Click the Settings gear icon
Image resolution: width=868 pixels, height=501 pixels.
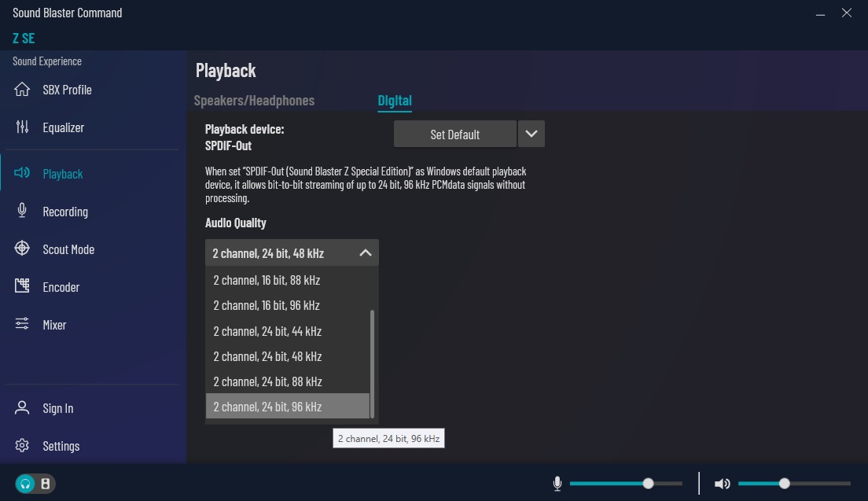tap(22, 445)
